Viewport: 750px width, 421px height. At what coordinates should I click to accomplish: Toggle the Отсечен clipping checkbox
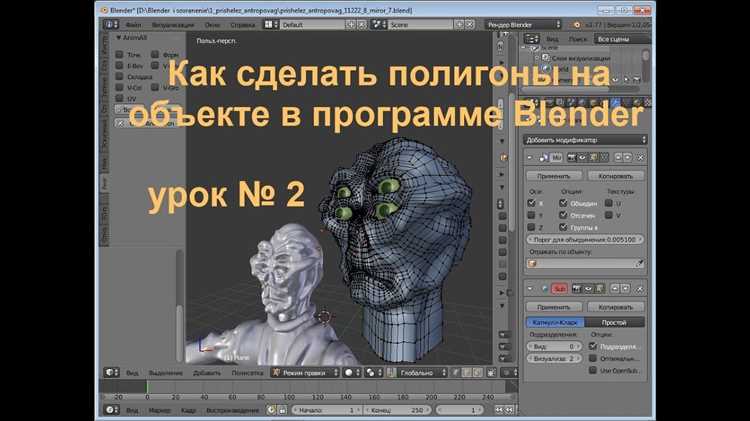pos(563,215)
